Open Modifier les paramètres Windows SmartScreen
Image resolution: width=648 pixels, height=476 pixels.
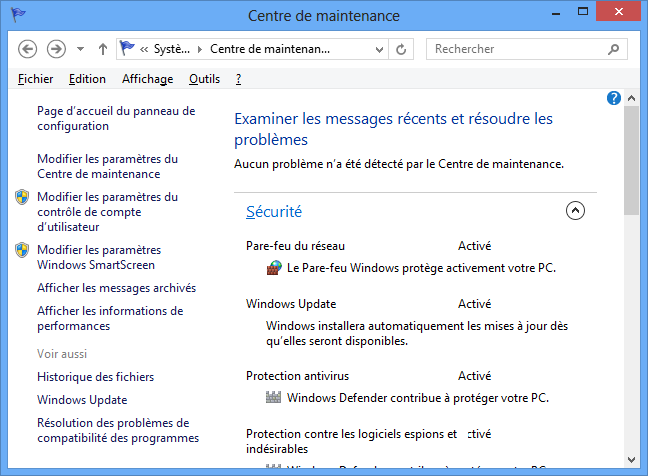click(99, 257)
